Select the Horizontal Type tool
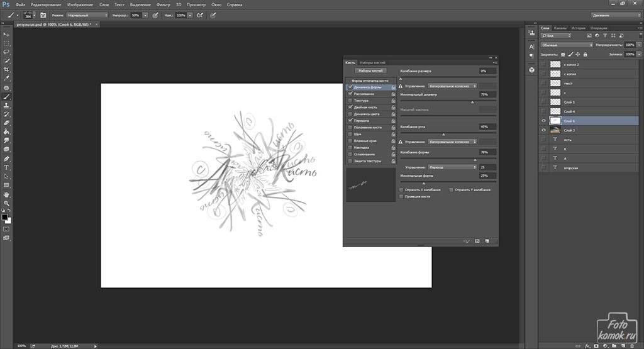Image resolution: width=644 pixels, height=349 pixels. coord(6,167)
